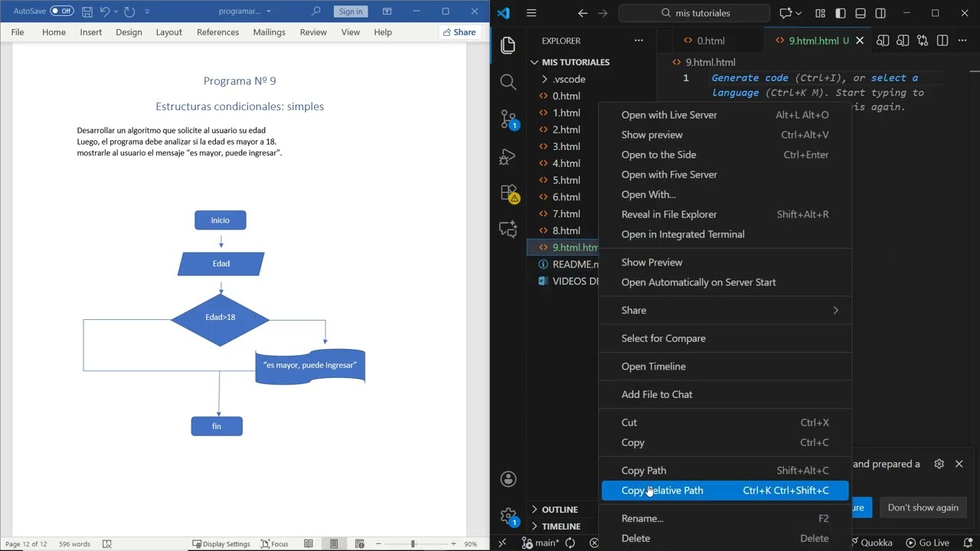Open the Accounts icon in activity bar
Viewport: 980px width, 551px height.
pyautogui.click(x=508, y=479)
